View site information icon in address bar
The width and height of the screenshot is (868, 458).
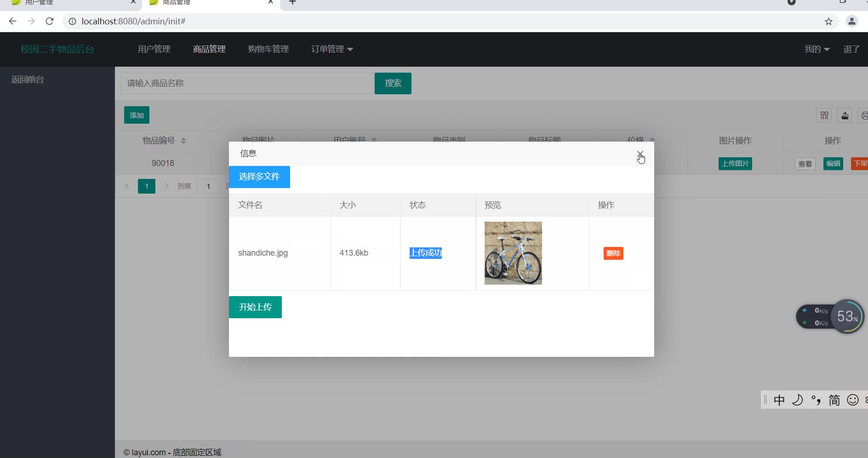tap(72, 21)
